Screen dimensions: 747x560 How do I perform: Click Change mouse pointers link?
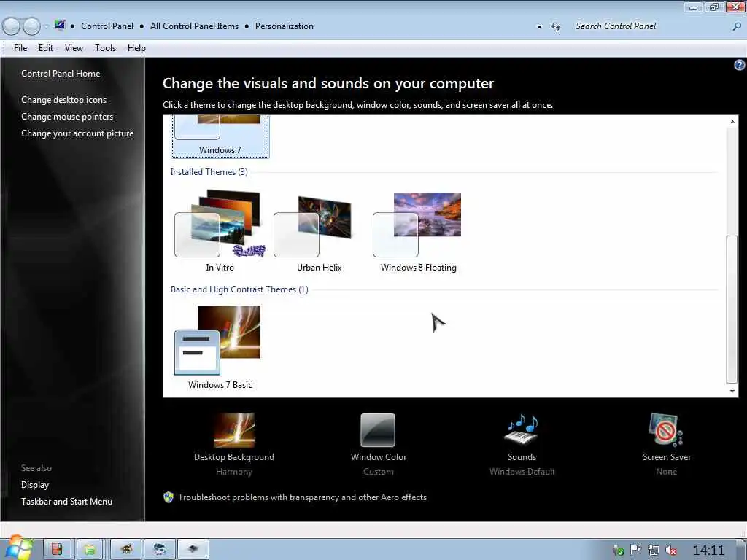click(67, 116)
